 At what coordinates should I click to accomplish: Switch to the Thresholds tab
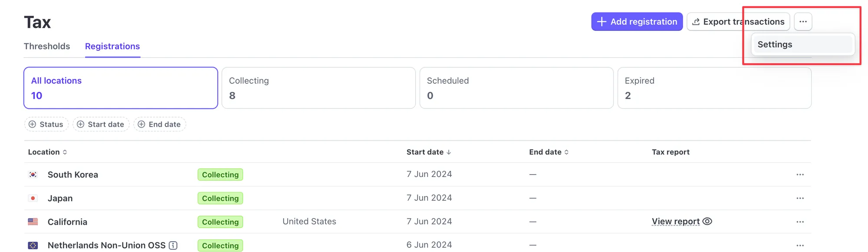coord(47,46)
